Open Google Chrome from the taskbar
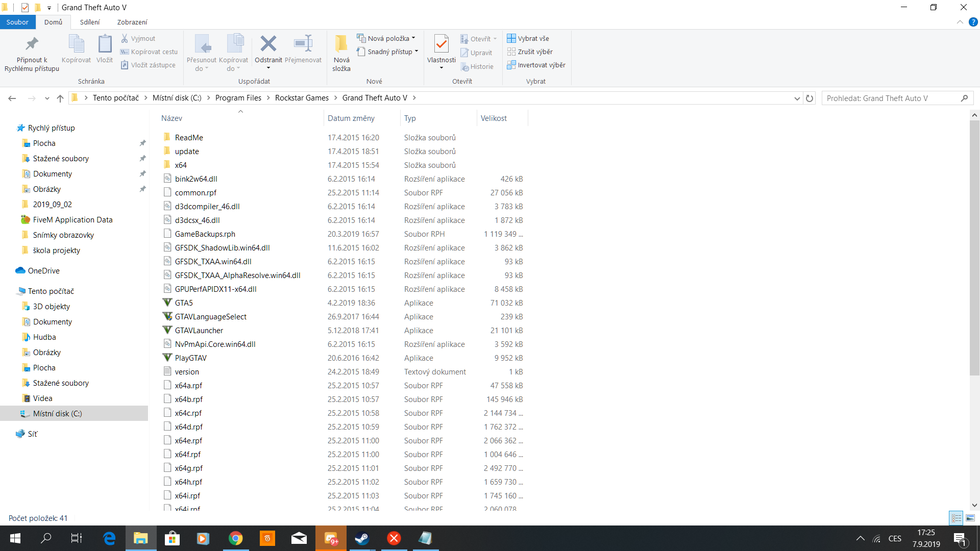The image size is (980, 551). (236, 538)
